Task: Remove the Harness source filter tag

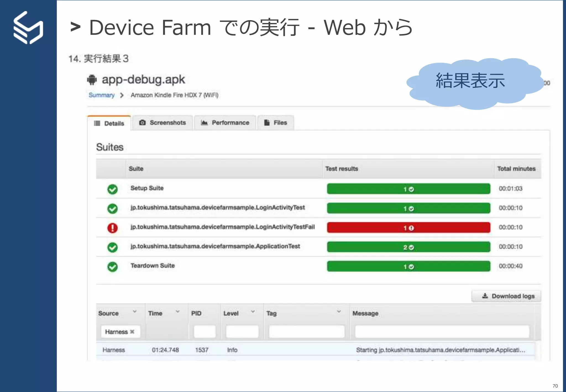Action: [x=132, y=332]
